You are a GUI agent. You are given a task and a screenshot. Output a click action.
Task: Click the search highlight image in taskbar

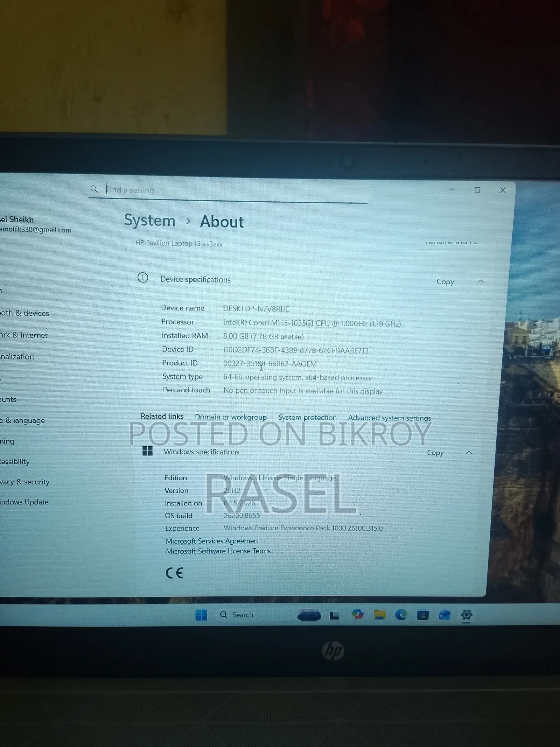point(309,615)
